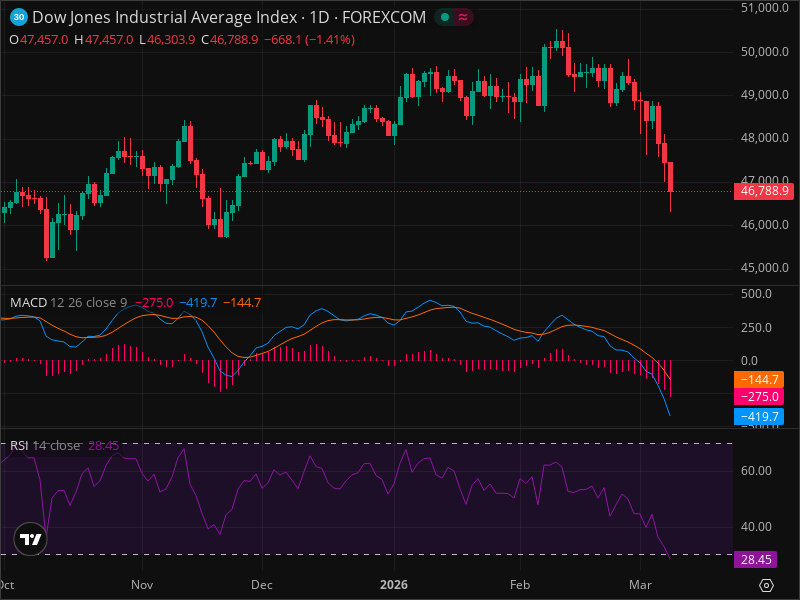This screenshot has width=800, height=600.
Task: Click the current price label 46,788.9
Action: (764, 191)
